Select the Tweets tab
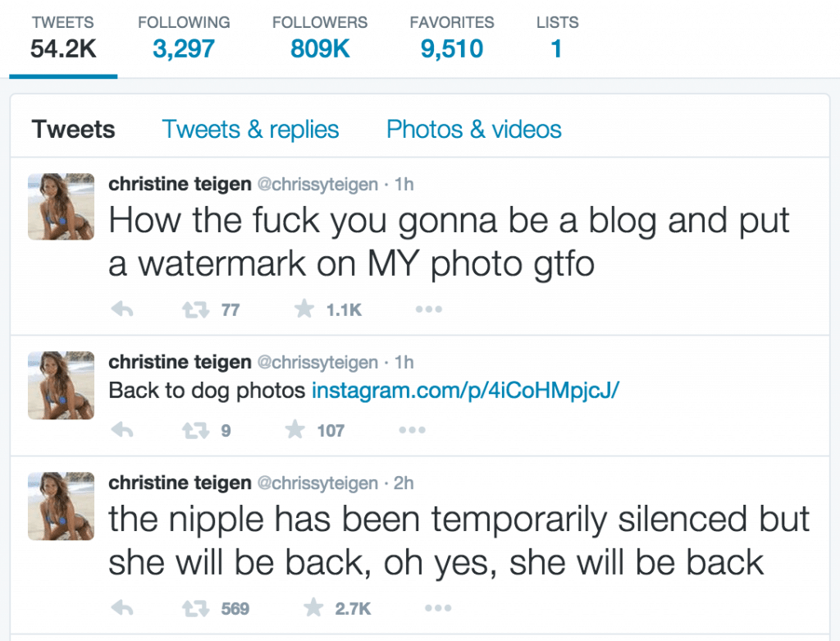Image resolution: width=840 pixels, height=641 pixels. tap(73, 129)
